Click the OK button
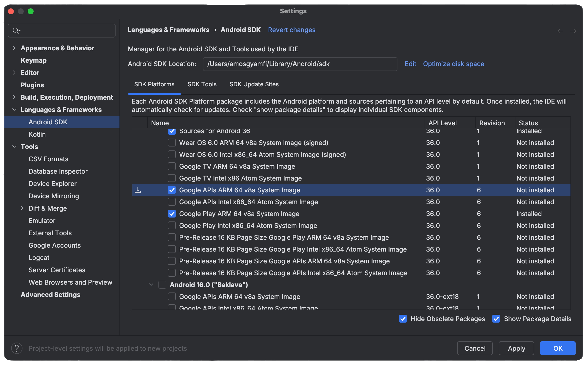The width and height of the screenshot is (588, 365). pos(558,348)
